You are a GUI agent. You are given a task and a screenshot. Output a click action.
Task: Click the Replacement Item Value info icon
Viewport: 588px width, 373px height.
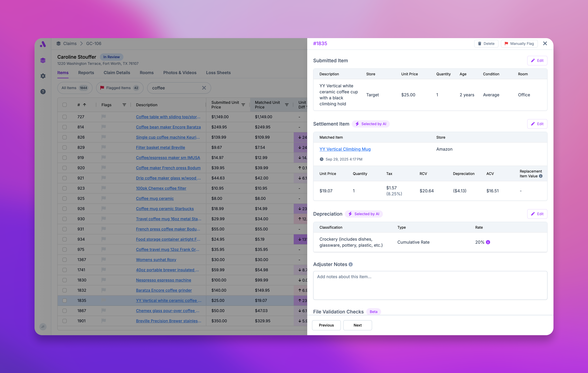[541, 176]
